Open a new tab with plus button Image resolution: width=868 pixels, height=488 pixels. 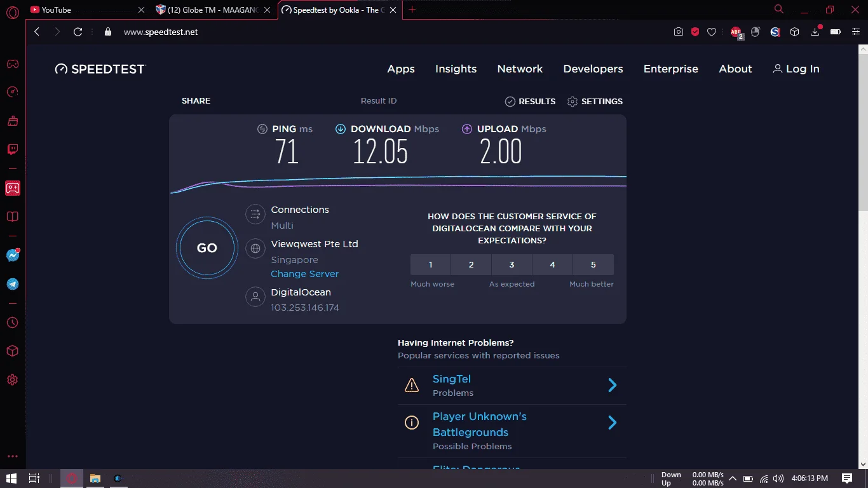coord(412,10)
